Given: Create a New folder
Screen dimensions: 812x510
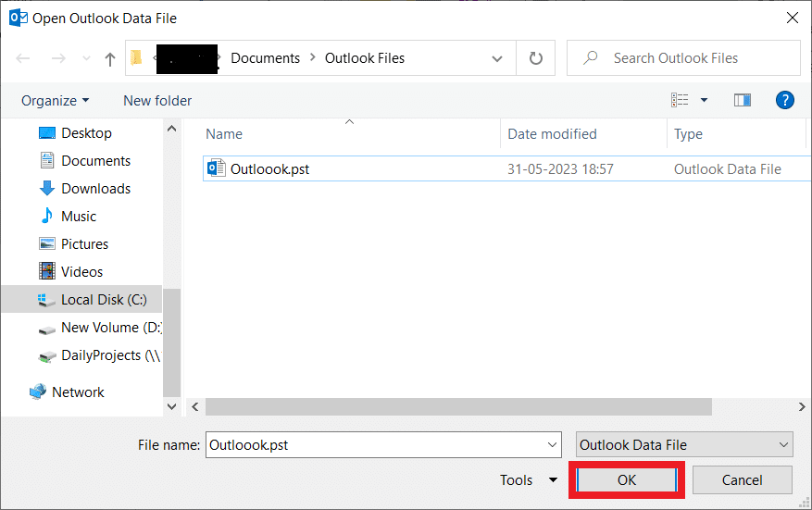Looking at the screenshot, I should point(157,101).
